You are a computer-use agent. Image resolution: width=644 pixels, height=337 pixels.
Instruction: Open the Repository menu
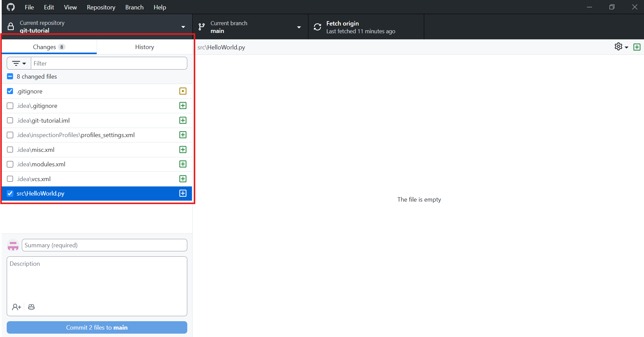pyautogui.click(x=101, y=7)
